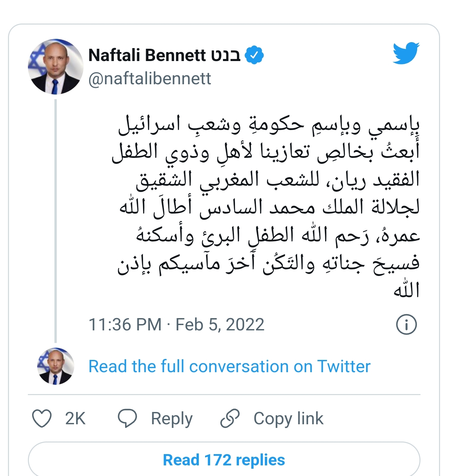Click the single word on tweet's last line
Screen dimensions: 451x476
tap(406, 290)
